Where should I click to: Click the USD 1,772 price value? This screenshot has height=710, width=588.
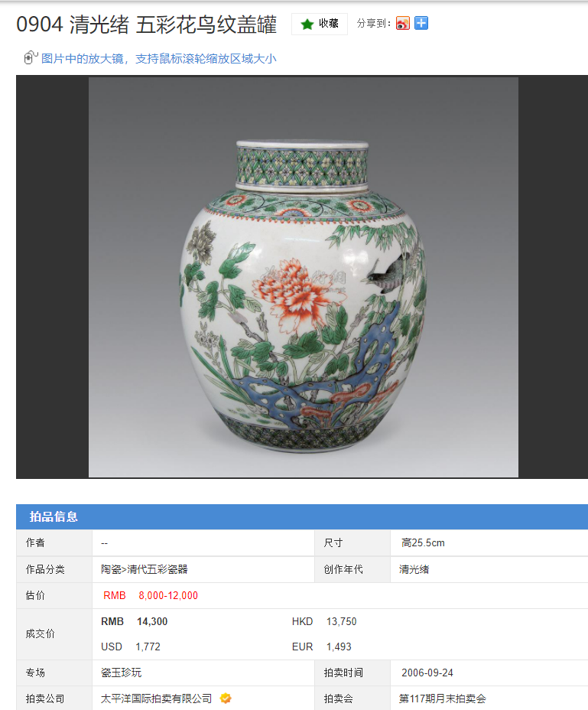(x=130, y=646)
